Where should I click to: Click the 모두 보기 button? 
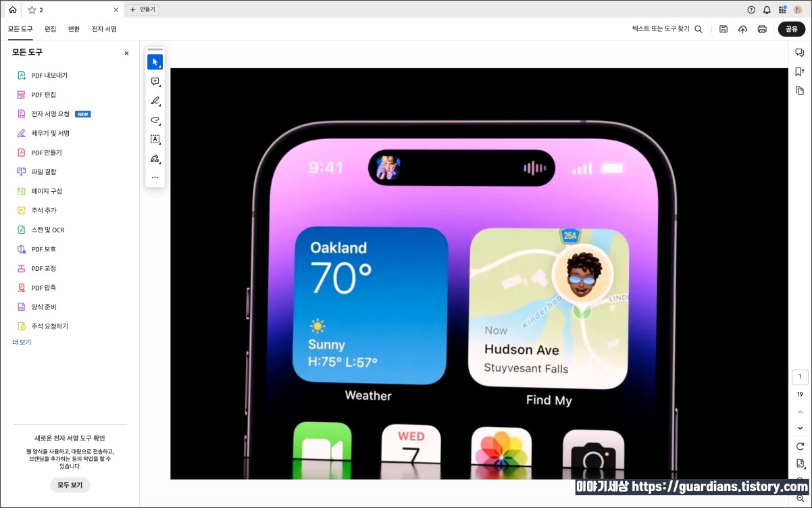pyautogui.click(x=70, y=485)
